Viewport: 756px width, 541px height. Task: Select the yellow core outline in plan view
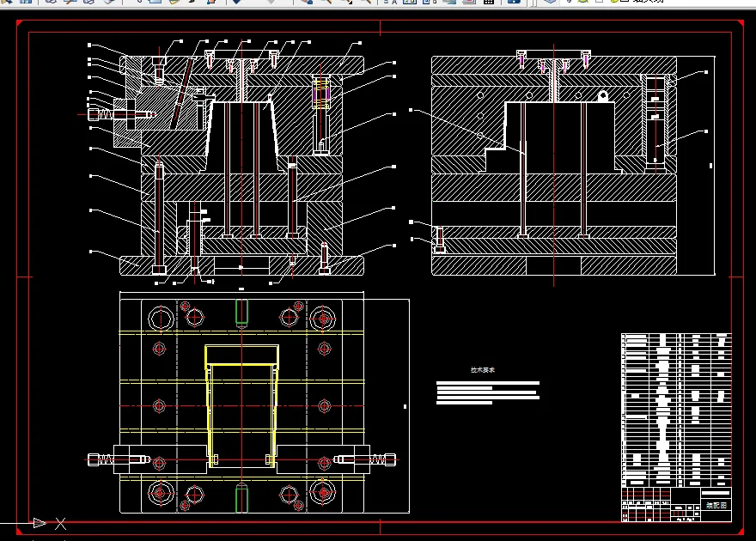click(x=241, y=405)
